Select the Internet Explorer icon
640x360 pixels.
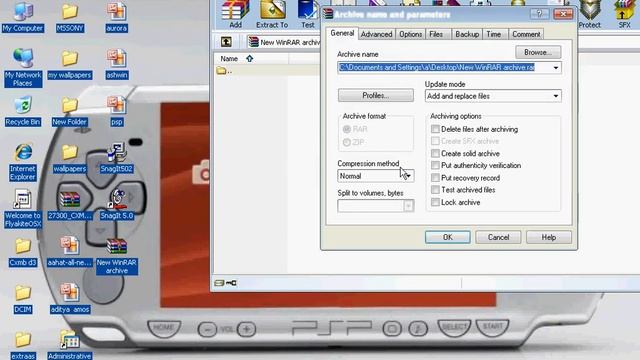pos(23,162)
